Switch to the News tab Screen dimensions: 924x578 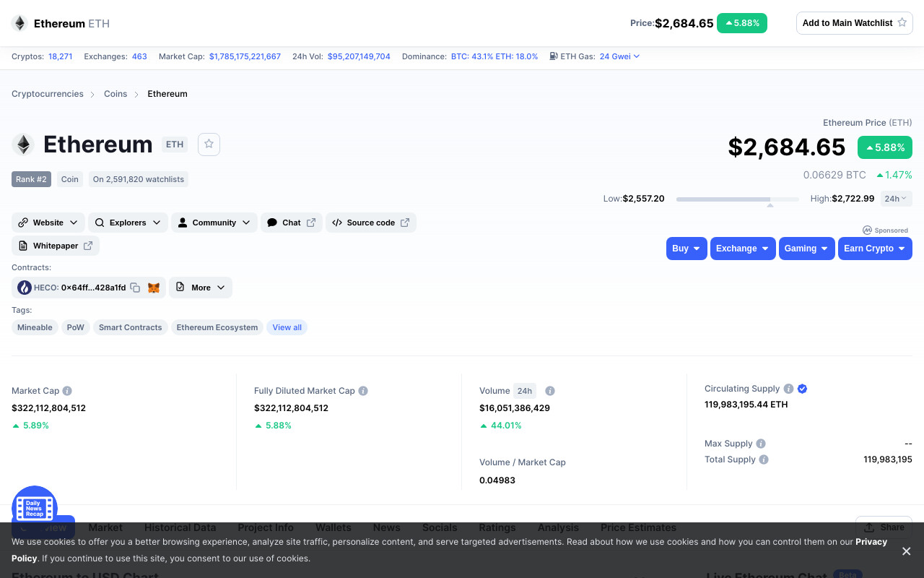[387, 527]
